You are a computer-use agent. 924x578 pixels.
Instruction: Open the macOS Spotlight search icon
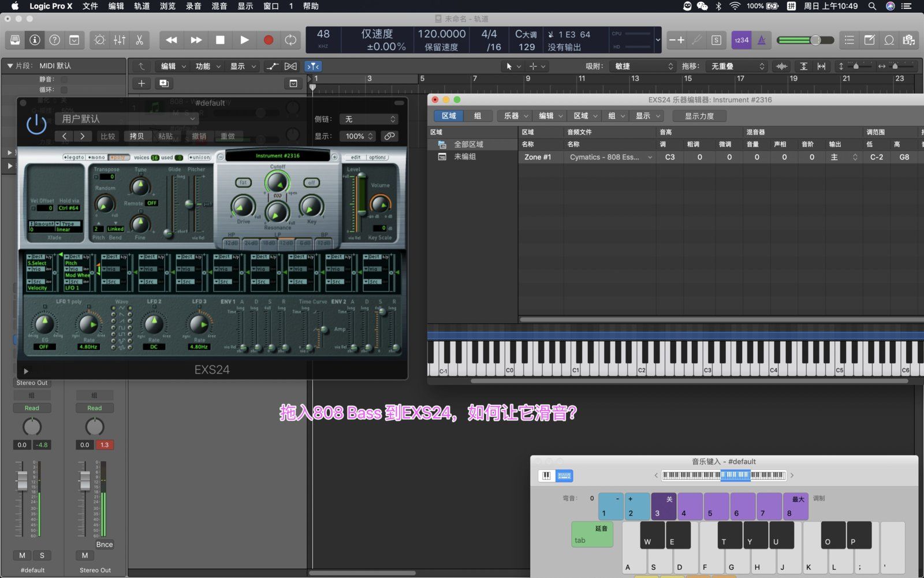click(x=872, y=6)
